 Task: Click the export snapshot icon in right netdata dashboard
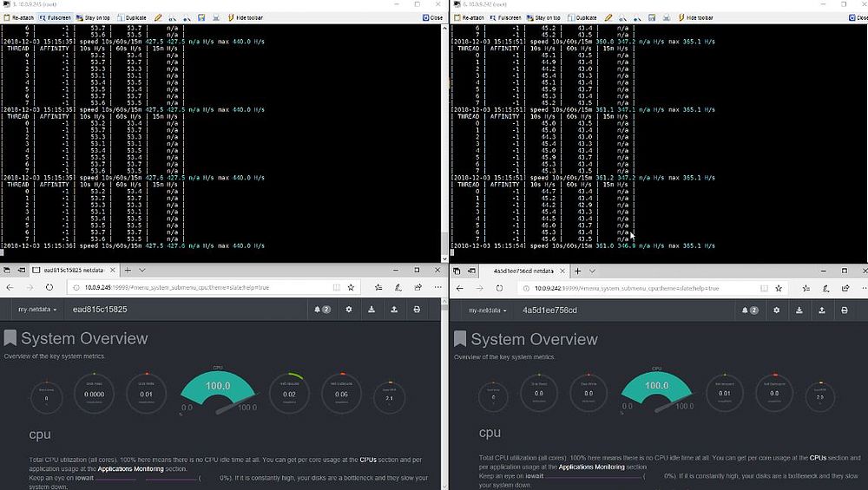822,310
